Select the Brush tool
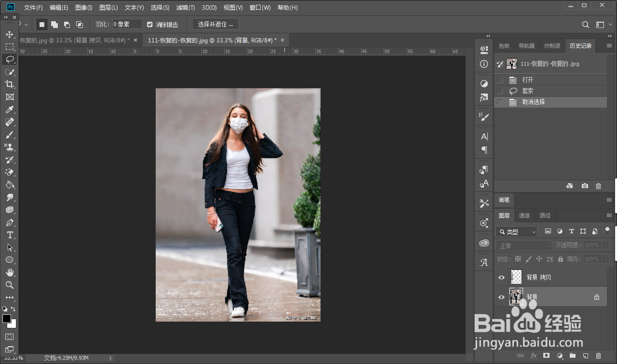This screenshot has height=364, width=617. (9, 135)
